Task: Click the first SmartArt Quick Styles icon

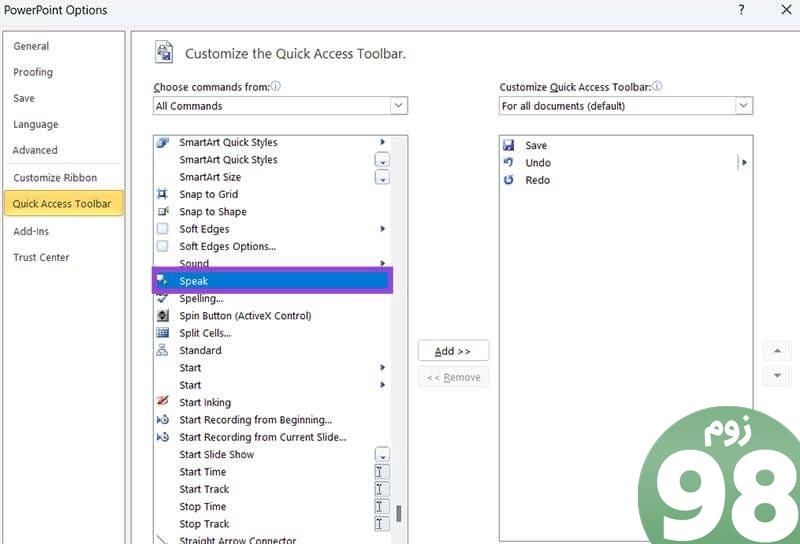Action: pos(162,142)
